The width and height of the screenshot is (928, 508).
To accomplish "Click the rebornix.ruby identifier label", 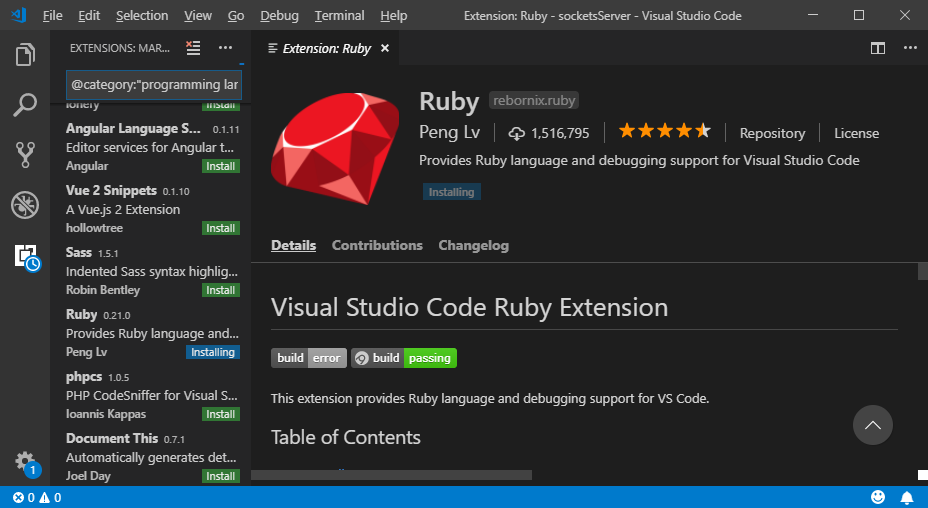I will [x=534, y=101].
